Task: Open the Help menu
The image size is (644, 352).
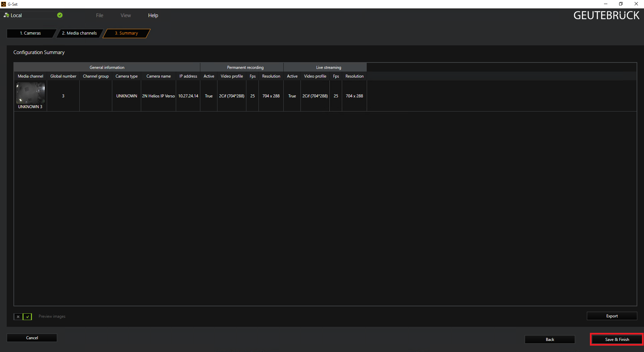Action: 153,15
